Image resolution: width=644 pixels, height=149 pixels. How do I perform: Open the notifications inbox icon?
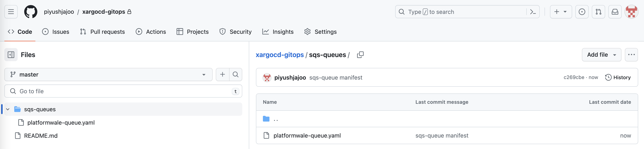pyautogui.click(x=615, y=12)
